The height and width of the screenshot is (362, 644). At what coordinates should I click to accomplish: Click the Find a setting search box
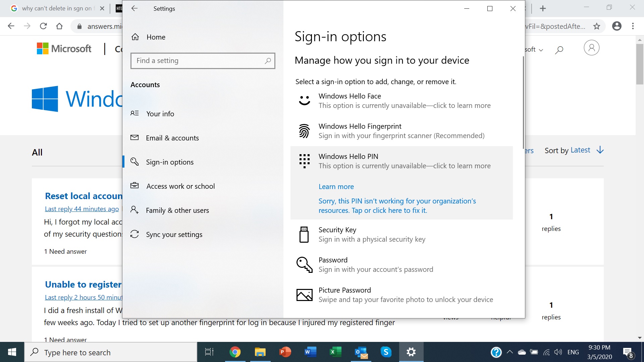[x=203, y=61]
